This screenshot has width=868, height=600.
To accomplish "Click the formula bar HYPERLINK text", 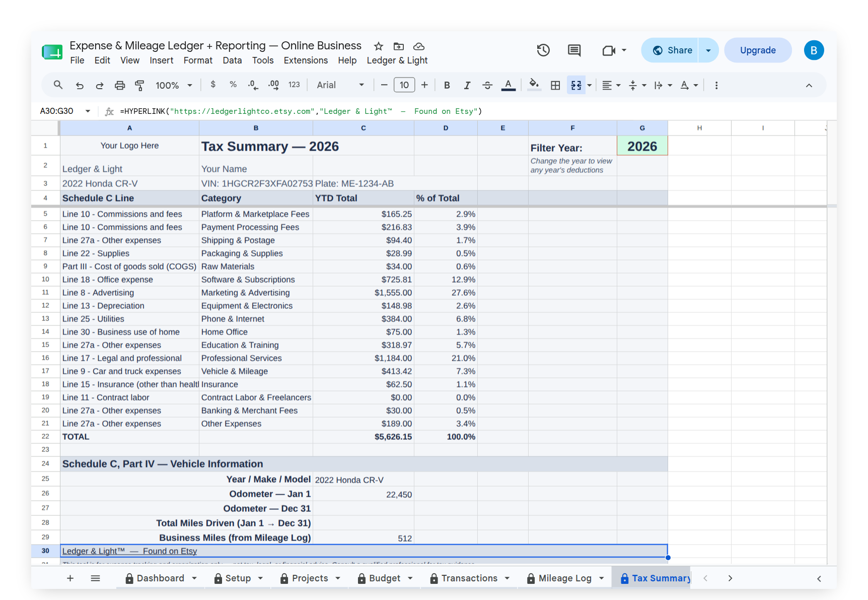I will 301,111.
